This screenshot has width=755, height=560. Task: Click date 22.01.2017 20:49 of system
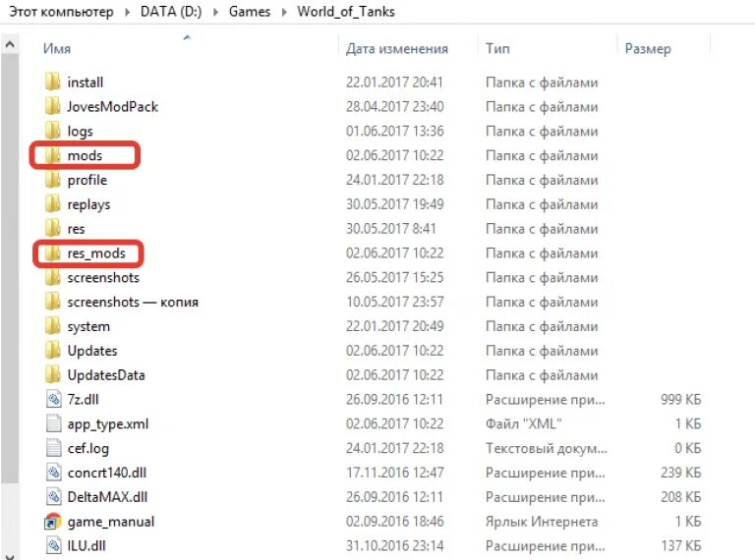coord(394,326)
